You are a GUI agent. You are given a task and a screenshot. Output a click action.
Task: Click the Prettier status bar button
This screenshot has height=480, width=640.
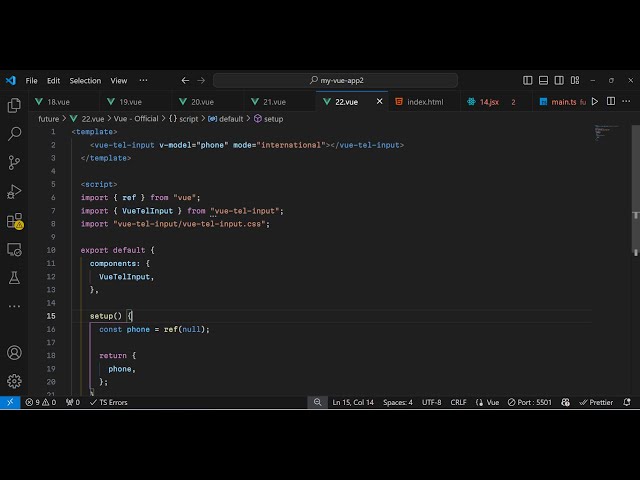(x=597, y=402)
